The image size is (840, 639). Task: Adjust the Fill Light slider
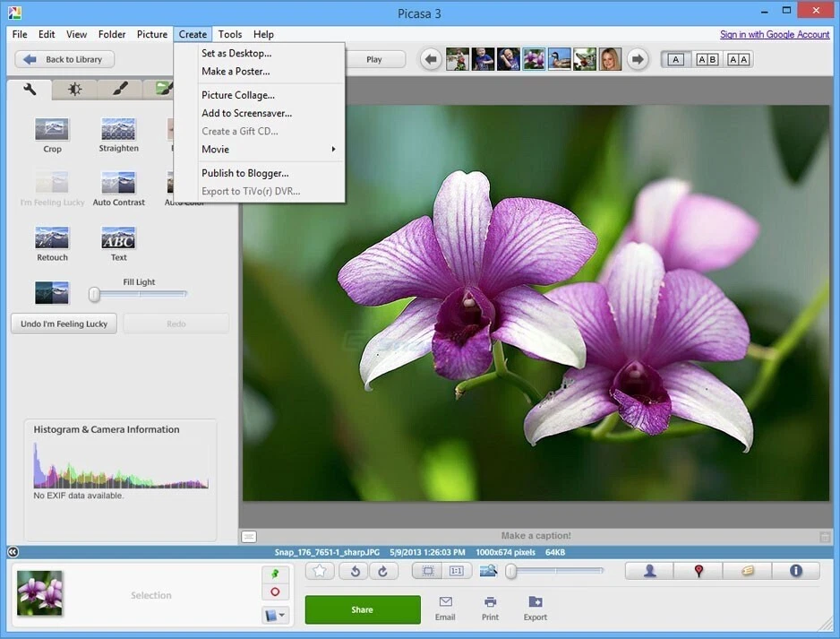(x=92, y=293)
